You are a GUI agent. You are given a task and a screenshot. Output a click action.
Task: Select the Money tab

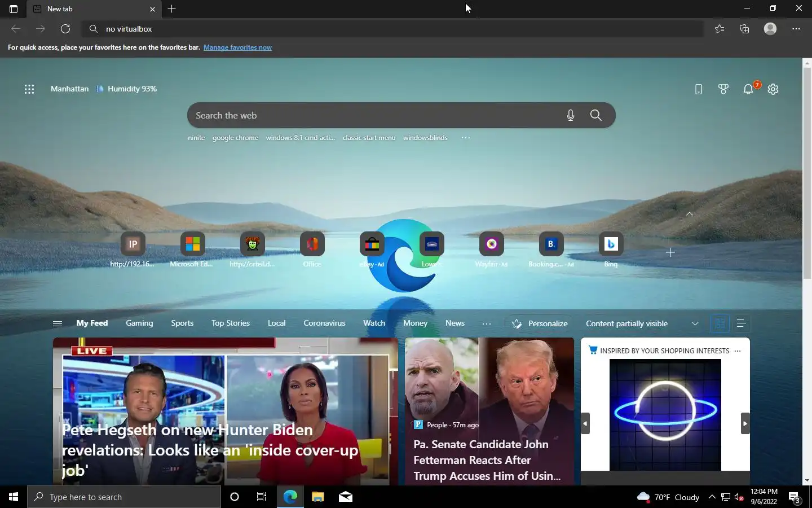(415, 323)
